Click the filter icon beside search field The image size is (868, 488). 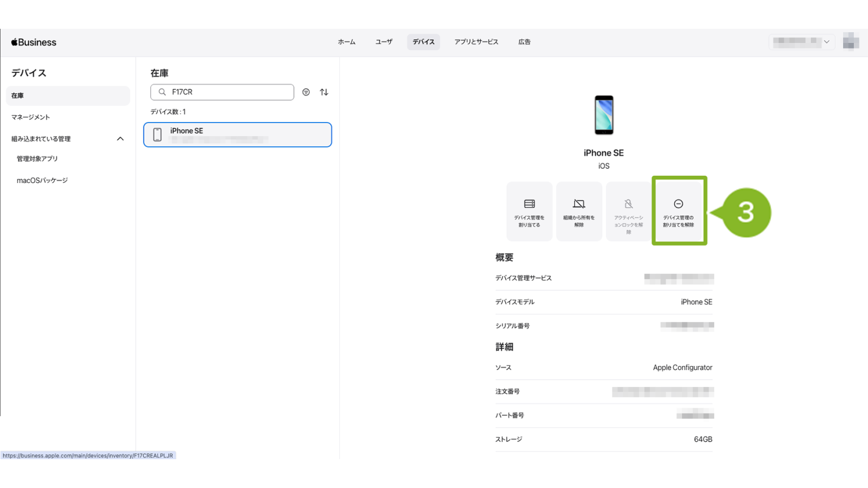[306, 92]
